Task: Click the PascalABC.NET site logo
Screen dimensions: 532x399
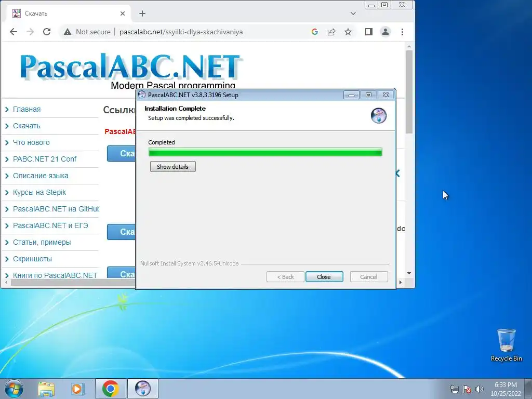Action: 131,68
